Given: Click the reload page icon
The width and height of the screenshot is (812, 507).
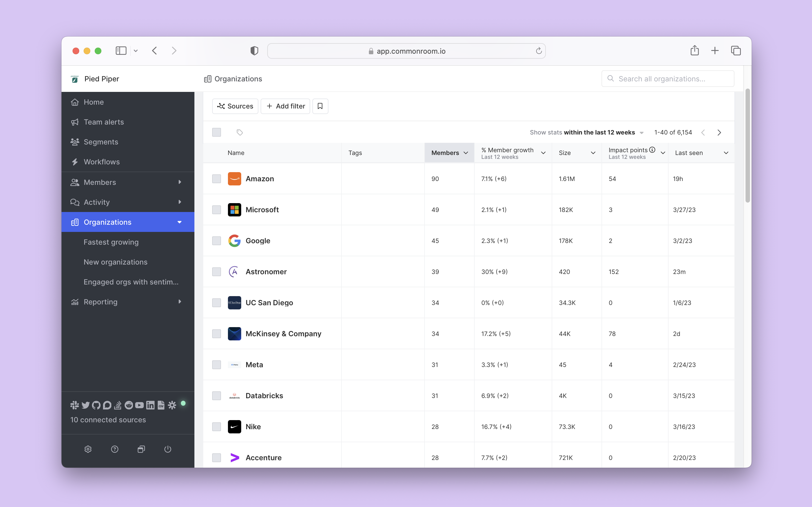Looking at the screenshot, I should 539,51.
